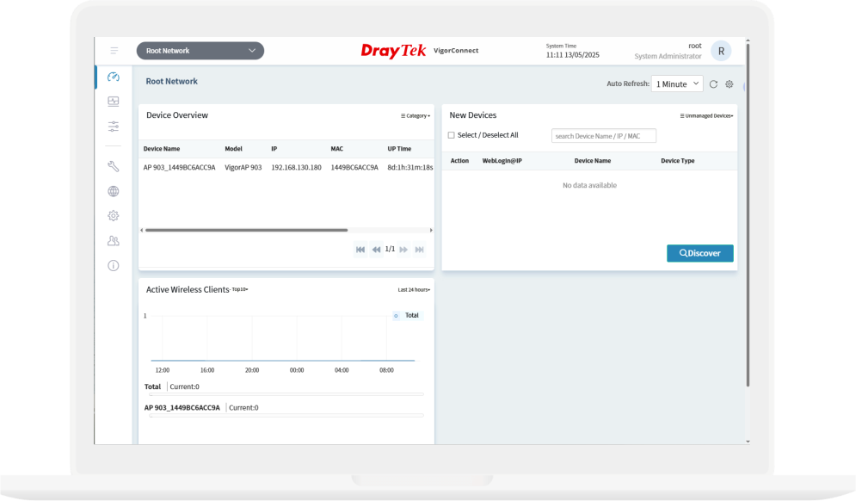Open the Category menu in Device Overview
The width and height of the screenshot is (868, 501).
416,115
